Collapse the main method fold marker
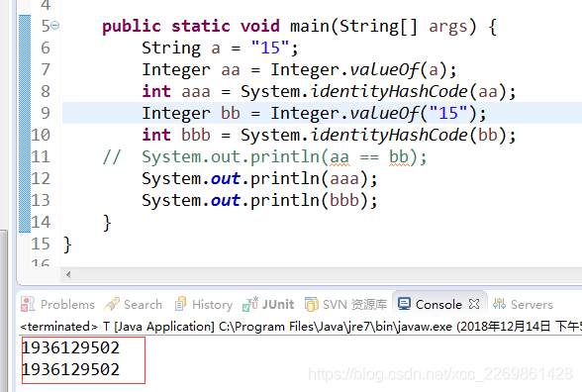582x392 pixels. (55, 26)
